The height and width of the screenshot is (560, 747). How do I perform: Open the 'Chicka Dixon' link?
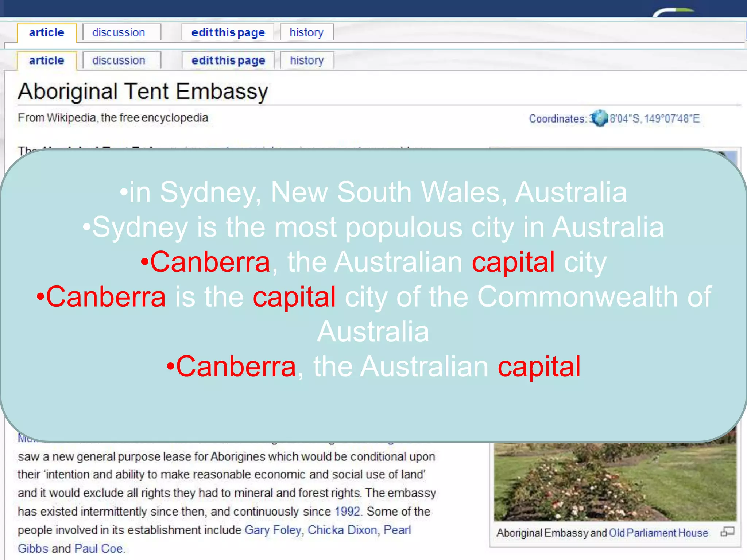(342, 530)
